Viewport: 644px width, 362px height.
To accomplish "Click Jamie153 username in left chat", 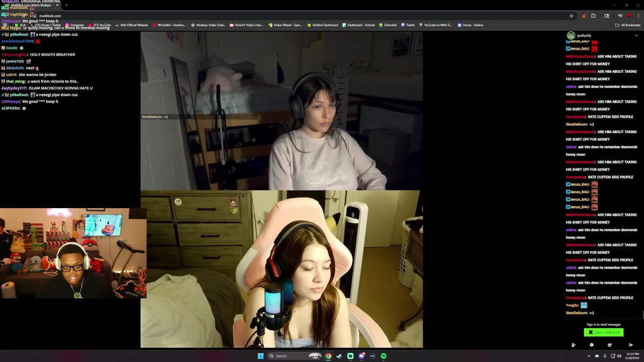I will (x=15, y=61).
